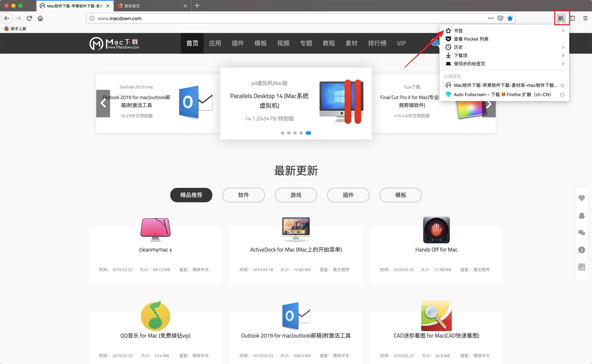Screen dimensions: 592x364
Task: Click the browser Back button
Action: (7, 18)
